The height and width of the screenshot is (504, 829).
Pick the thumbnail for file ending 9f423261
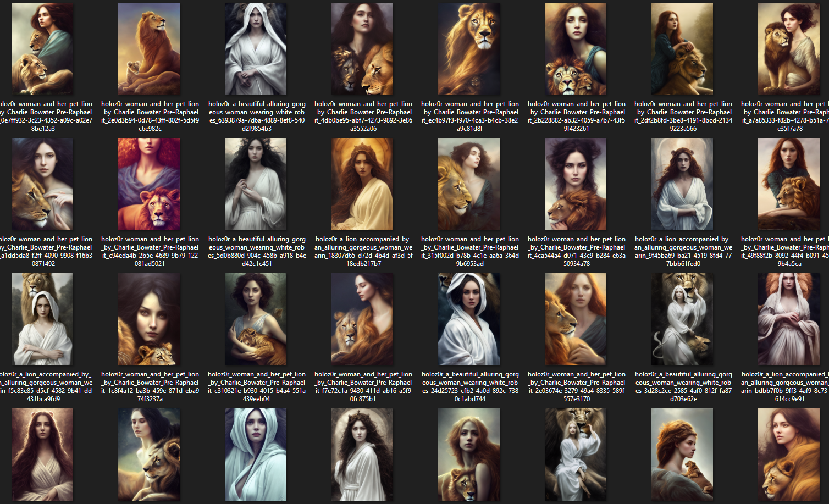576,49
